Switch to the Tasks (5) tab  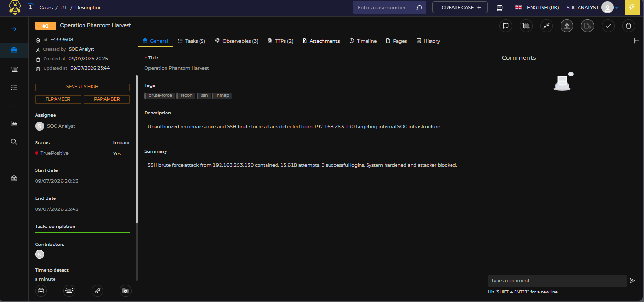[x=191, y=41]
